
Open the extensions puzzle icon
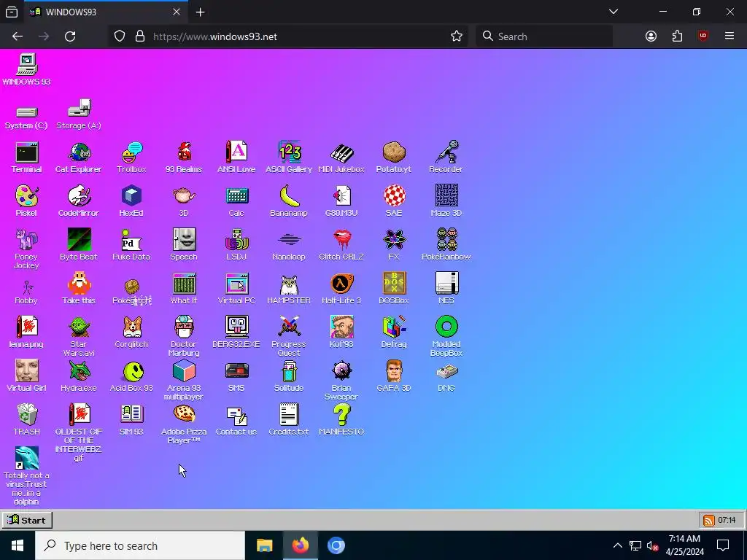point(677,36)
